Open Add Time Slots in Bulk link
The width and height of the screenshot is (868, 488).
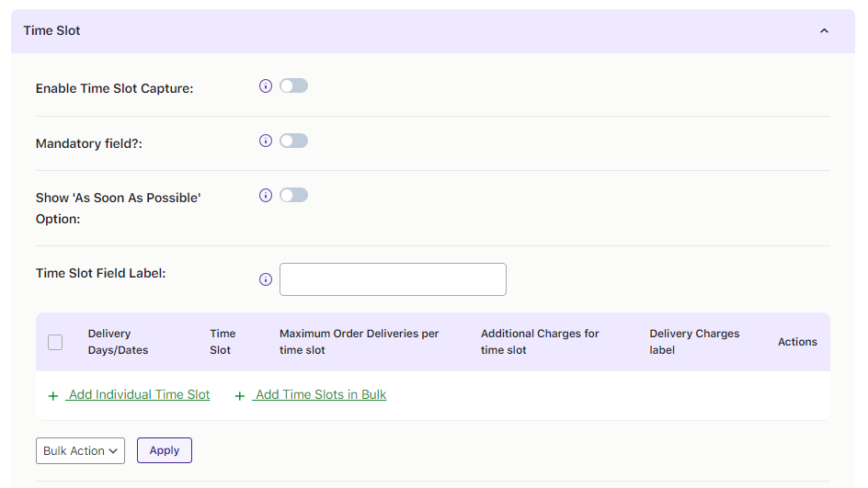tap(321, 395)
